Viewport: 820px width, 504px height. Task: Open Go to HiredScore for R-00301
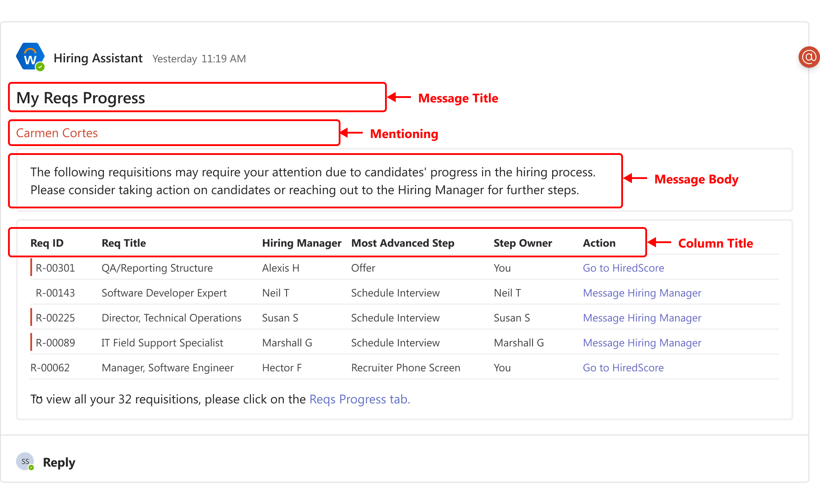coord(623,268)
